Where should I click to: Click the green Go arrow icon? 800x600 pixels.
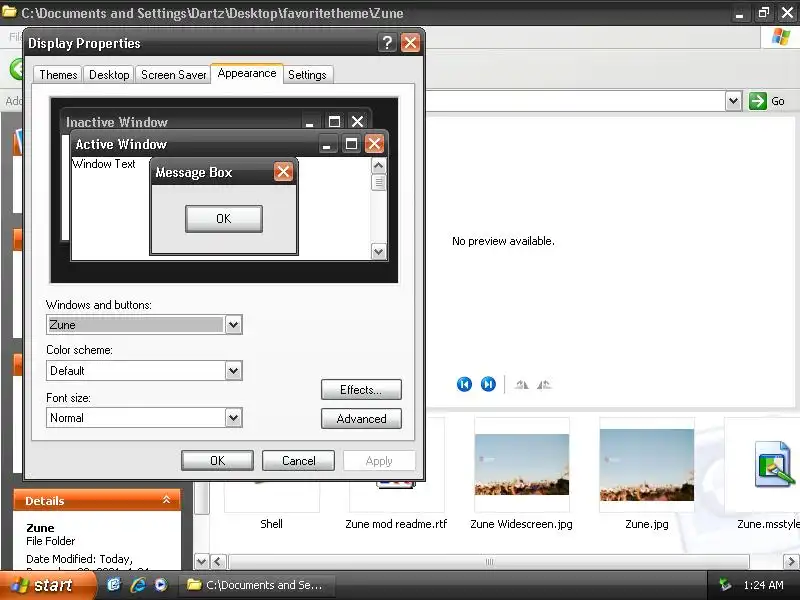tap(758, 101)
